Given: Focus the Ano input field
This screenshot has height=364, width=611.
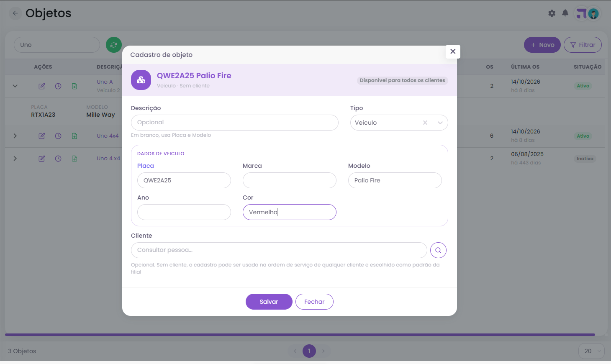Looking at the screenshot, I should (x=184, y=212).
